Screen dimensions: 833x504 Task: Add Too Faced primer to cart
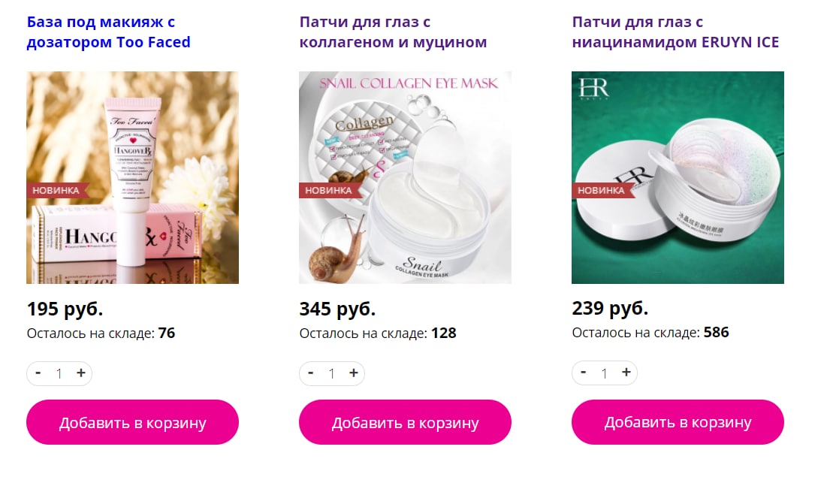coord(132,422)
